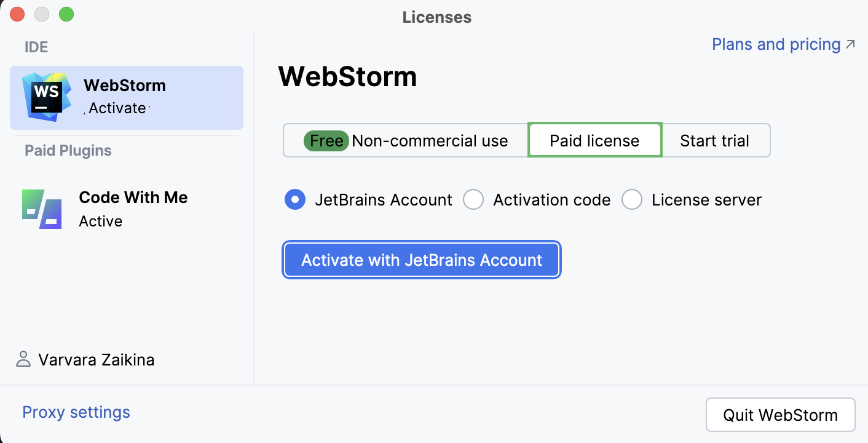Image resolution: width=868 pixels, height=443 pixels.
Task: Select the WebStorm entry in the IDE sidebar
Action: [x=126, y=96]
